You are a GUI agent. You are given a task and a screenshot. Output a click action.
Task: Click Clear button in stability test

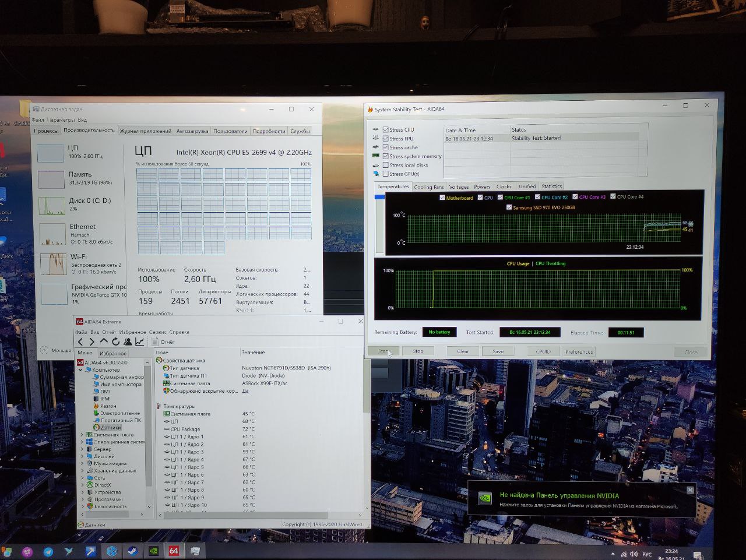click(x=463, y=351)
